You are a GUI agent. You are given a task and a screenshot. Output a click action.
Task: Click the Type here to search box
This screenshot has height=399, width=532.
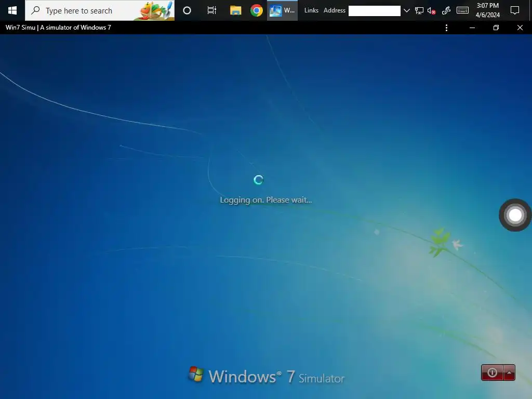pos(100,10)
